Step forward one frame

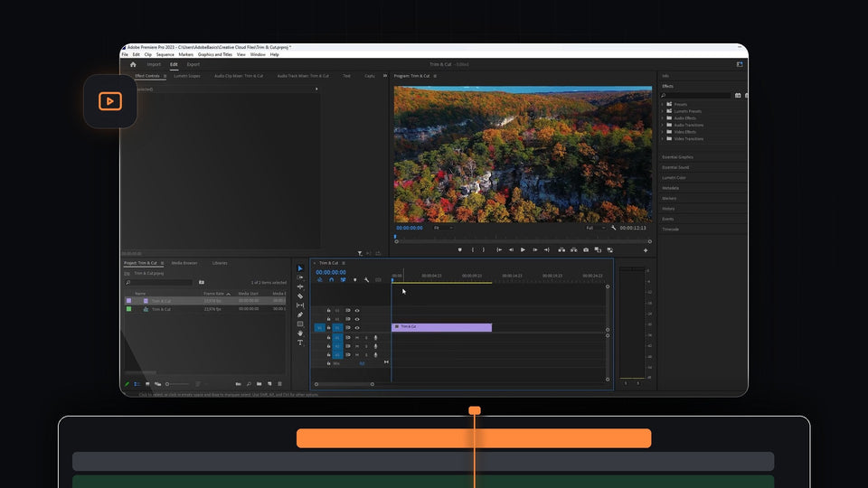click(x=534, y=250)
